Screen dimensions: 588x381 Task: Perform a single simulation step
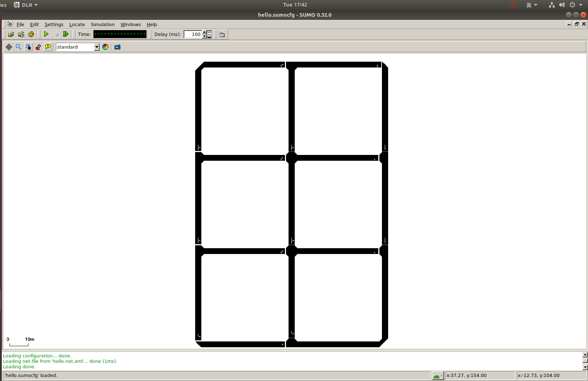[66, 34]
